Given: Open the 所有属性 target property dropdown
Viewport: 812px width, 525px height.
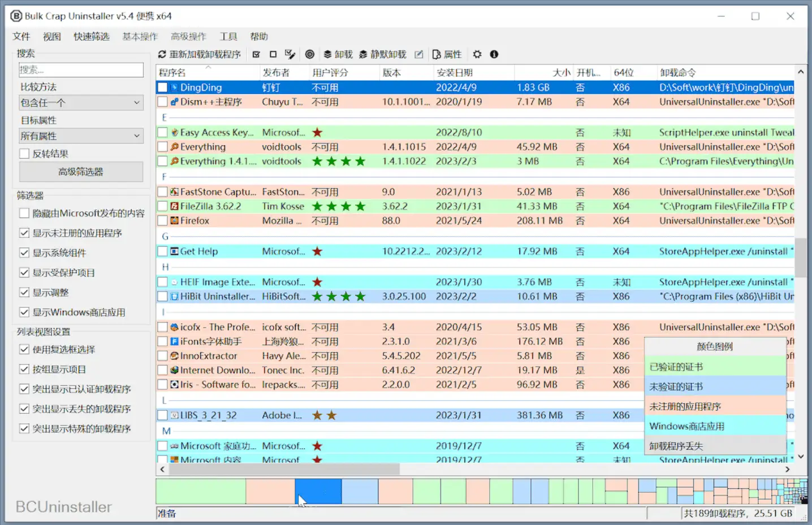Looking at the screenshot, I should pyautogui.click(x=81, y=136).
